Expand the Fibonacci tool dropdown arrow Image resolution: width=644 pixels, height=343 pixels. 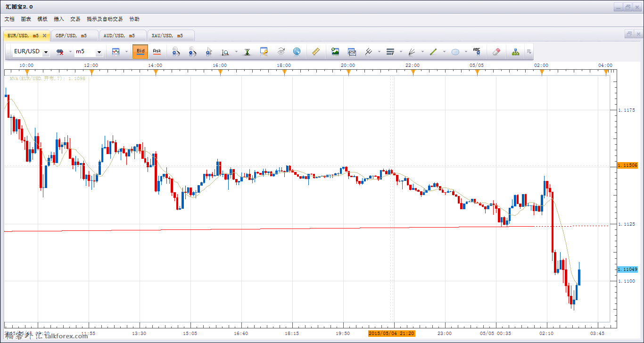[x=401, y=52]
